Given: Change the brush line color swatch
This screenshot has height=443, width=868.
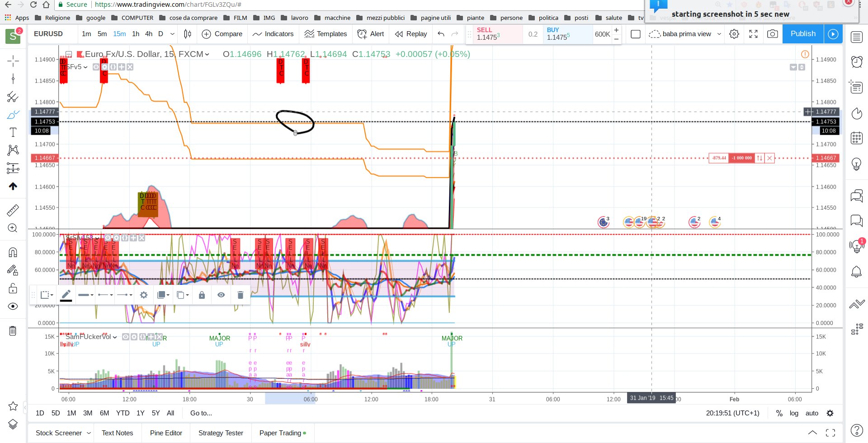Looking at the screenshot, I should coord(66,295).
